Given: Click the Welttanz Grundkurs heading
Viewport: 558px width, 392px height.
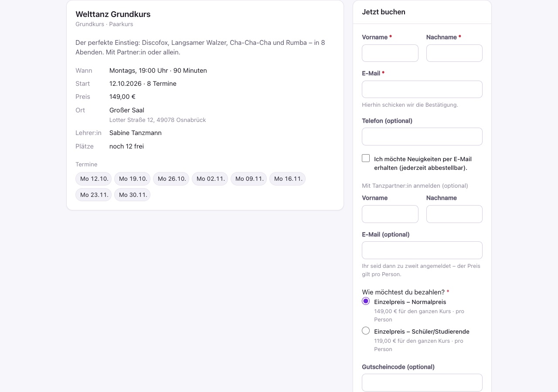Looking at the screenshot, I should 113,14.
